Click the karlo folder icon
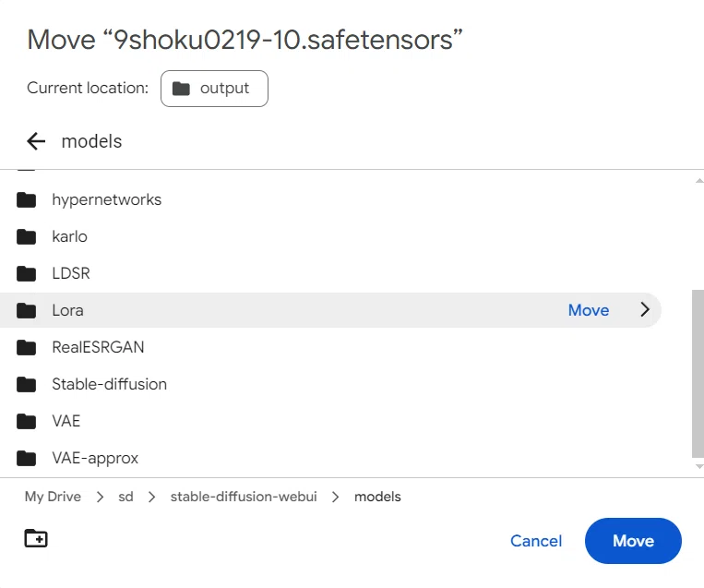 tap(26, 236)
